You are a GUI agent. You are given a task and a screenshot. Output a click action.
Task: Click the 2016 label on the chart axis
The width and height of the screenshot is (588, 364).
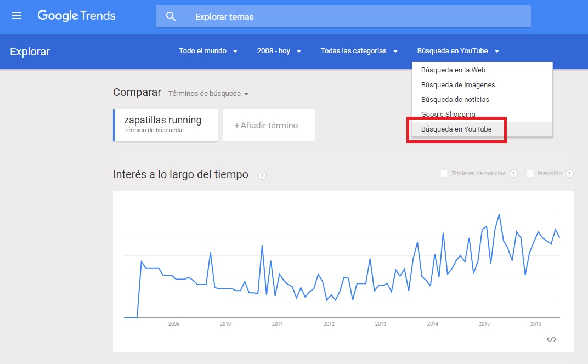[x=536, y=324]
